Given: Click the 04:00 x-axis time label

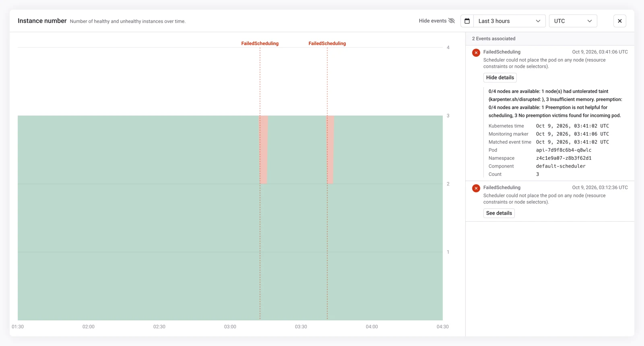Looking at the screenshot, I should [372, 327].
